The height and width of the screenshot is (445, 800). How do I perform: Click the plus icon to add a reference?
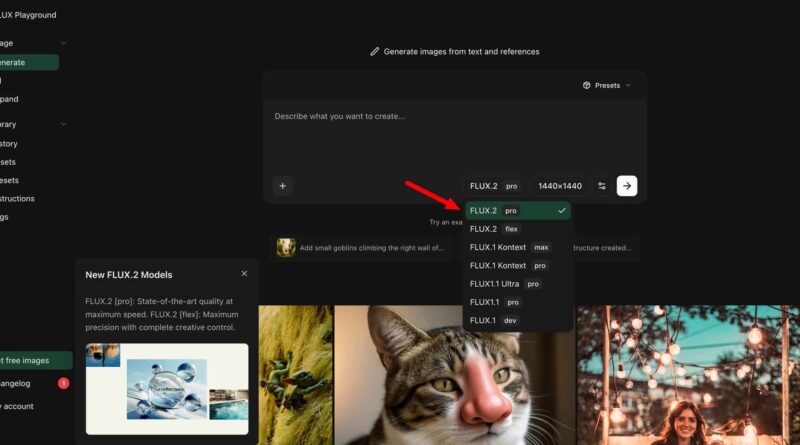coord(283,186)
